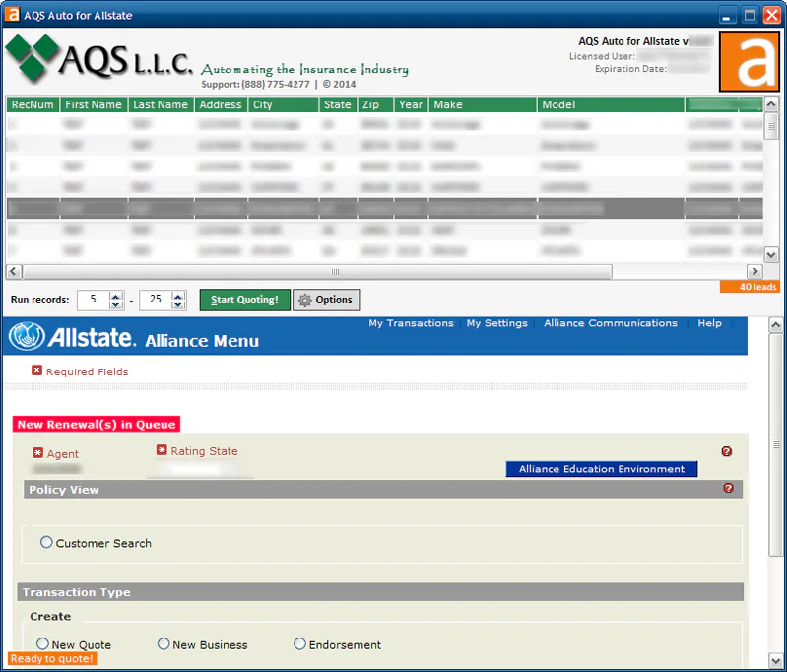Sort by Year column header
The height and width of the screenshot is (672, 787).
[x=411, y=104]
